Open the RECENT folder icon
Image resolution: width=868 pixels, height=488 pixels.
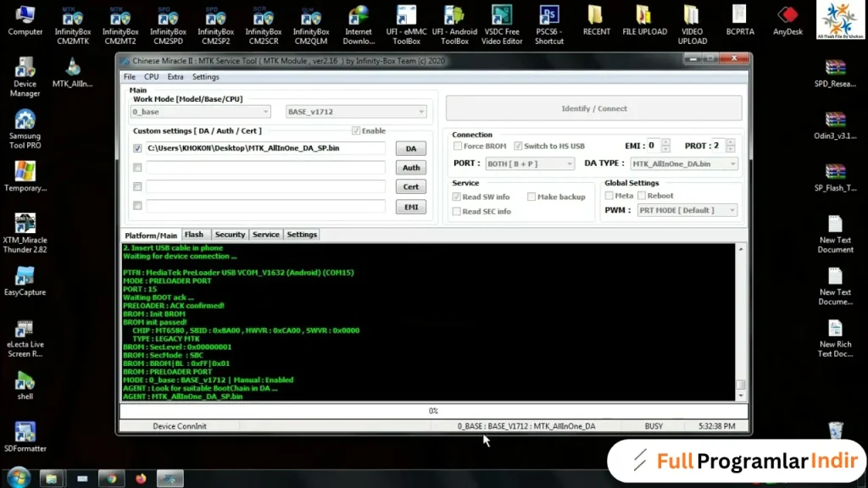(x=596, y=21)
